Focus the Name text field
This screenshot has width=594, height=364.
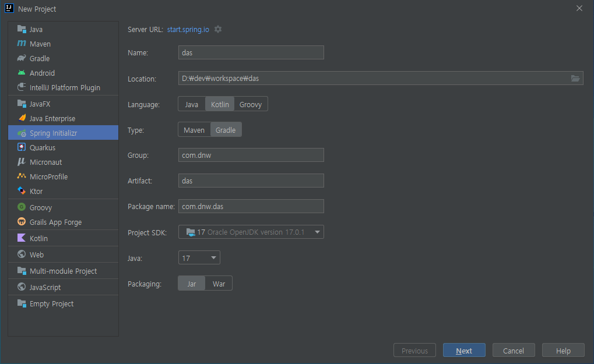click(251, 52)
